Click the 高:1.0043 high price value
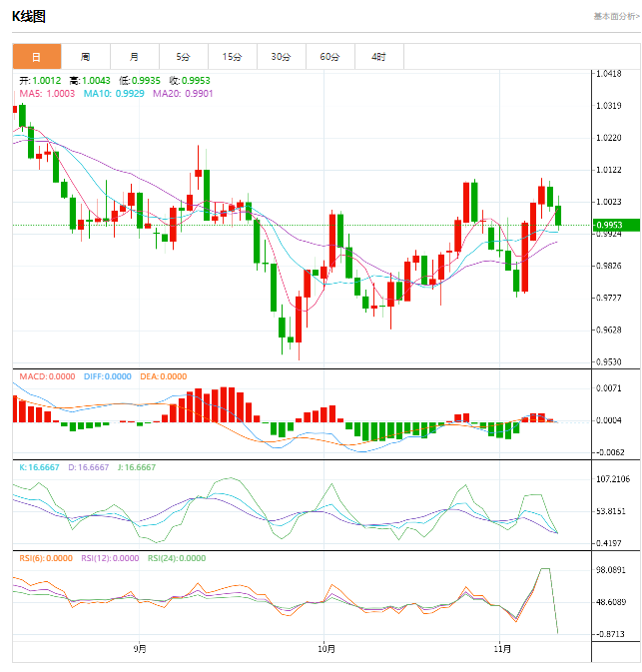This screenshot has width=642, height=672. [x=90, y=81]
